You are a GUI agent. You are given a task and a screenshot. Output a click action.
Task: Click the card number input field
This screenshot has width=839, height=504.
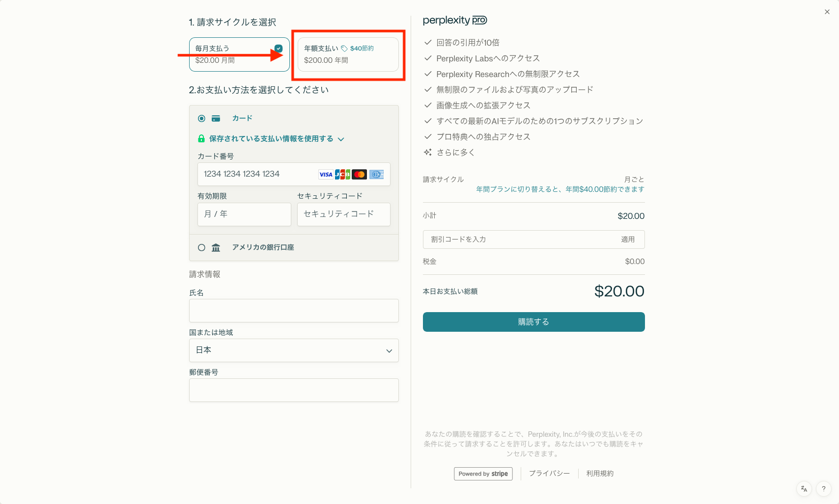pyautogui.click(x=255, y=174)
